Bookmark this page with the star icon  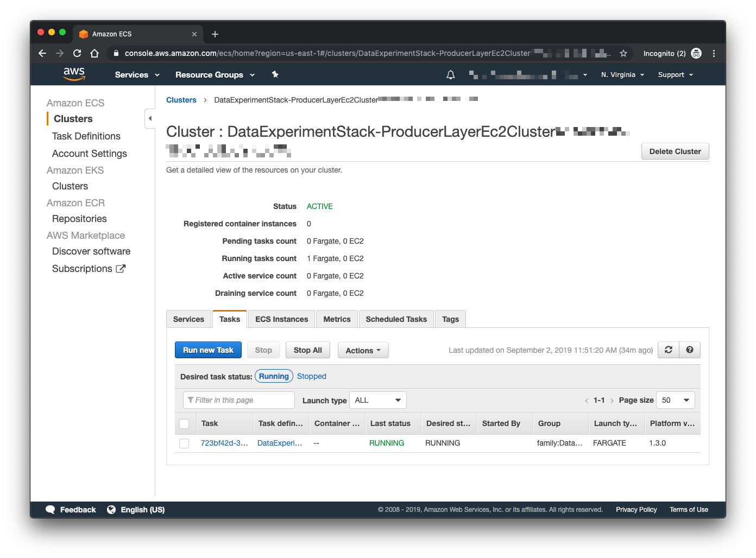(x=623, y=53)
